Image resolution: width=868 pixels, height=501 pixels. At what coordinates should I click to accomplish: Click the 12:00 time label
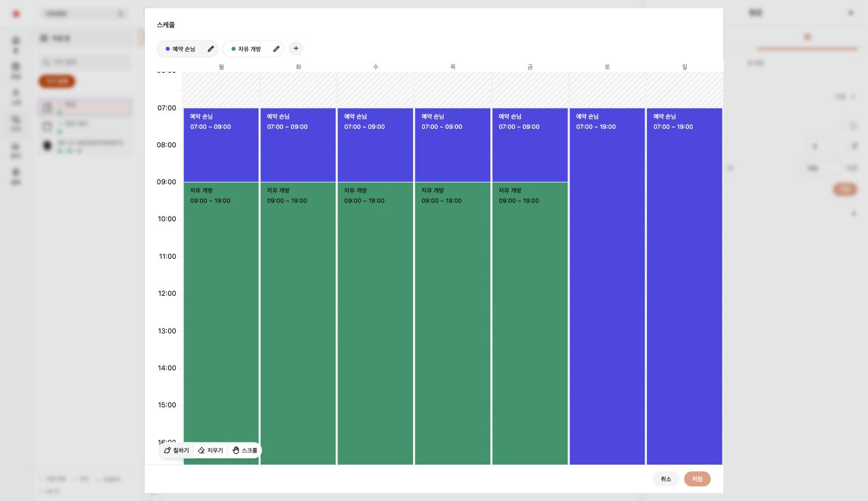tap(167, 293)
